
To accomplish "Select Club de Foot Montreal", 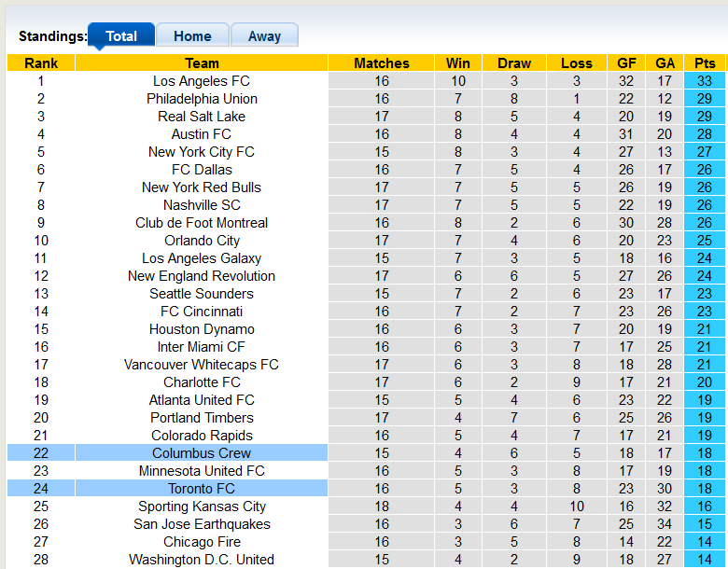I will click(202, 223).
